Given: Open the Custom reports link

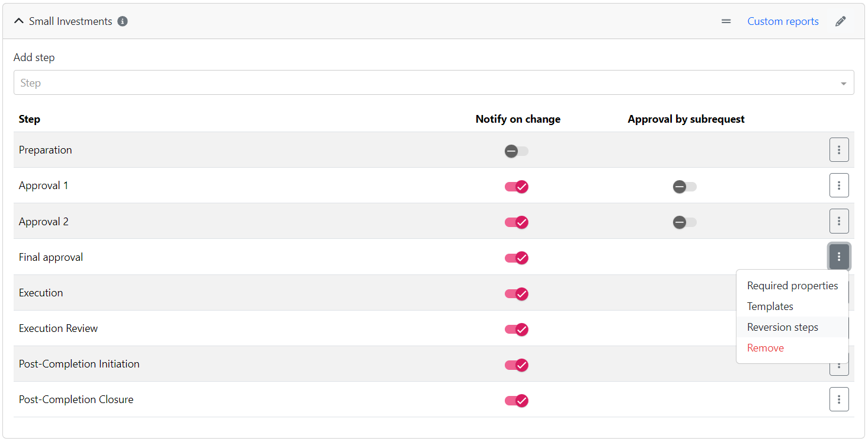Looking at the screenshot, I should (x=783, y=21).
